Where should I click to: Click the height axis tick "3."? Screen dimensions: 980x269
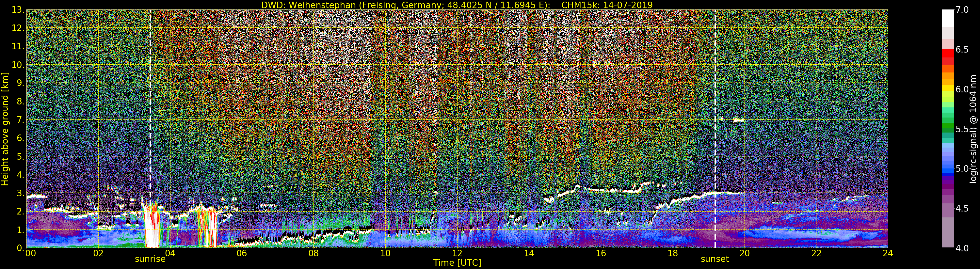(x=21, y=193)
